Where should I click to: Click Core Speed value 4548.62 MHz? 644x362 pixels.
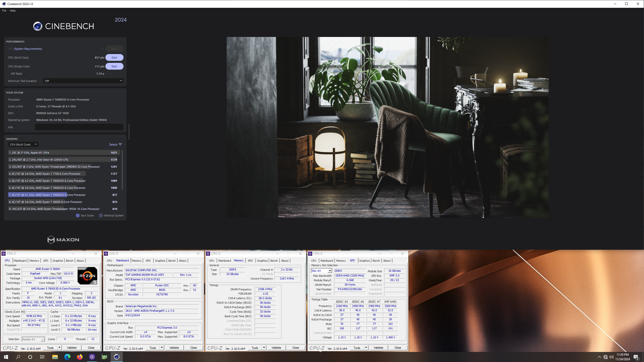34,316
